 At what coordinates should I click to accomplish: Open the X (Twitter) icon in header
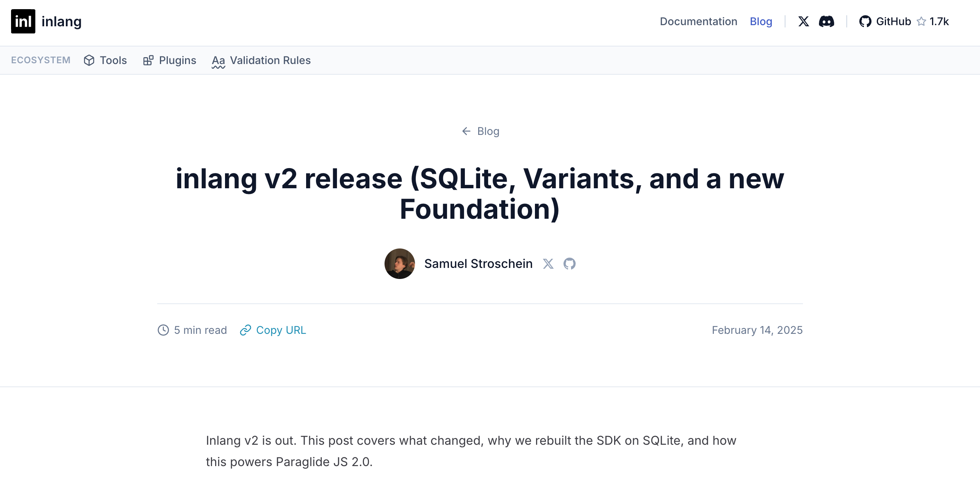coord(803,21)
